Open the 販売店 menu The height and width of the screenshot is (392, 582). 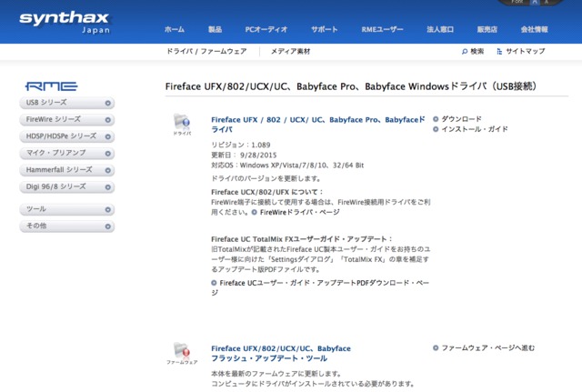pyautogui.click(x=487, y=29)
